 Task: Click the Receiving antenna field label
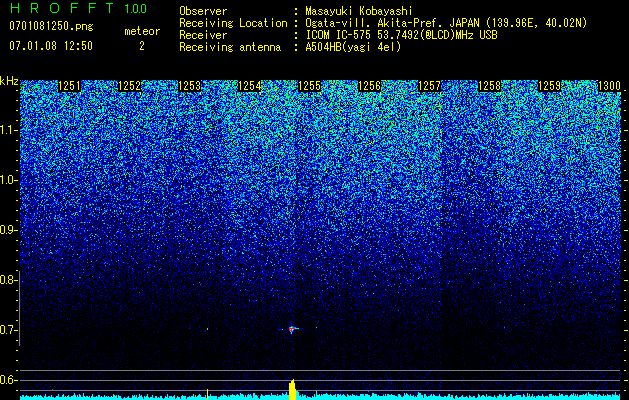click(x=230, y=47)
